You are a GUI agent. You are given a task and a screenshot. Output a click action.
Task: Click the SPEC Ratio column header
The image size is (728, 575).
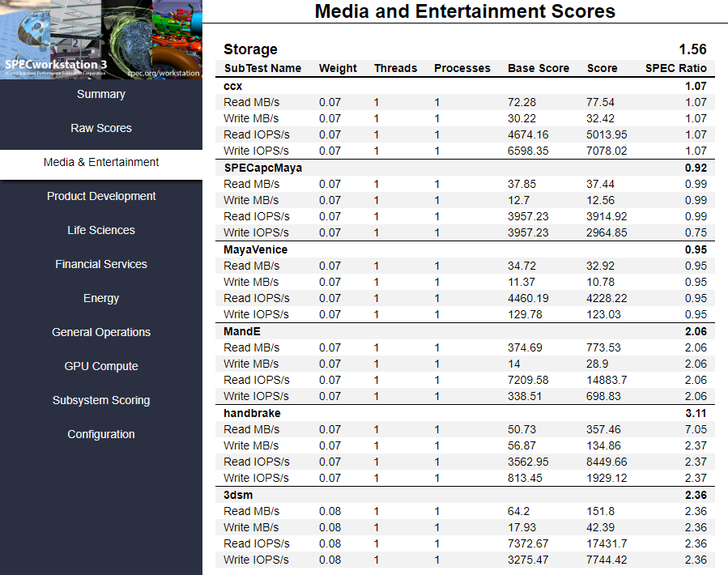pyautogui.click(x=676, y=68)
